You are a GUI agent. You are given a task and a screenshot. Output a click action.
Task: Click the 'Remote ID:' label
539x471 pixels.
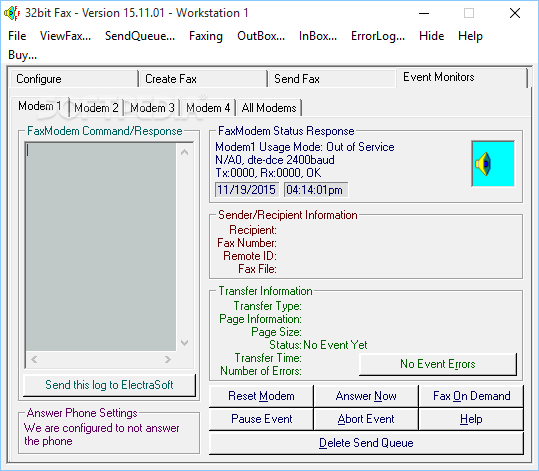click(x=250, y=256)
